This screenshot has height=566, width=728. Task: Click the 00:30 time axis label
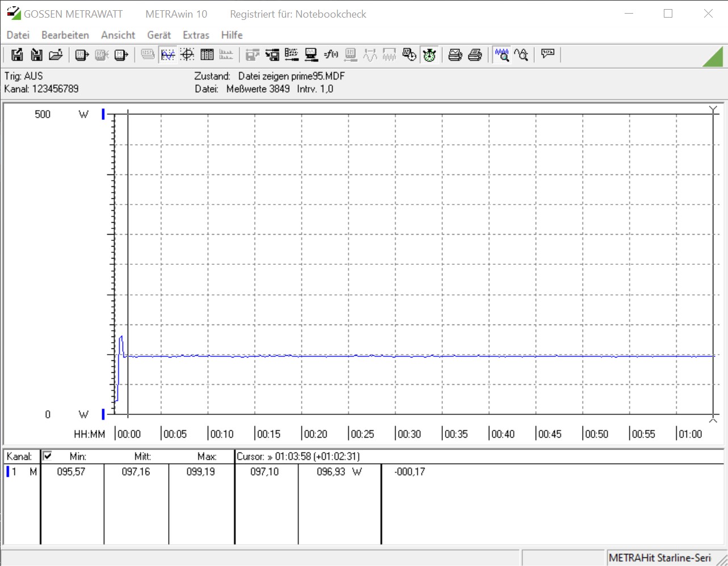409,434
